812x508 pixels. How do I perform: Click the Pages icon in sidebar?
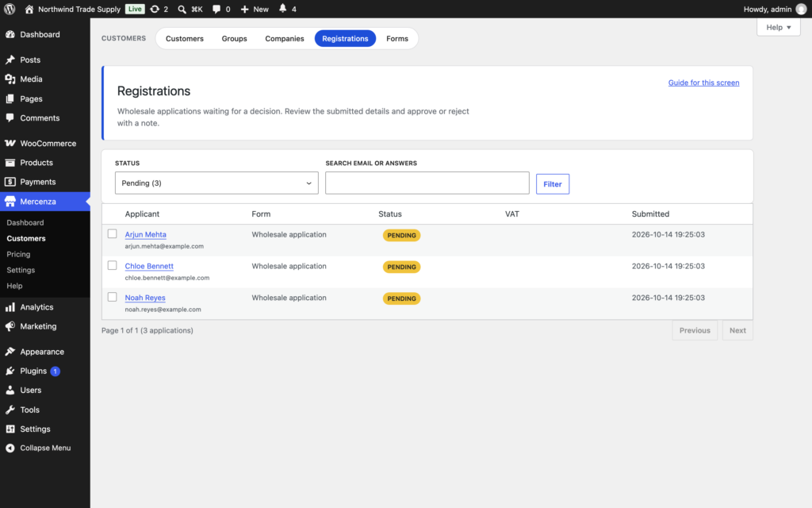[x=10, y=98]
